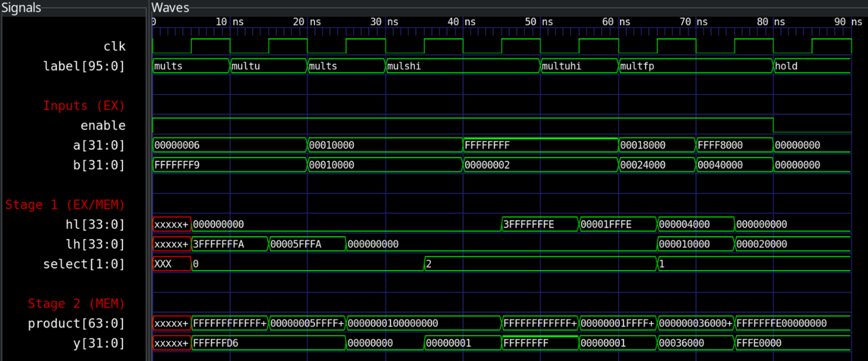Viewport: 868px width, 361px height.
Task: Click the 40 ns time marker label
Action: [463, 22]
